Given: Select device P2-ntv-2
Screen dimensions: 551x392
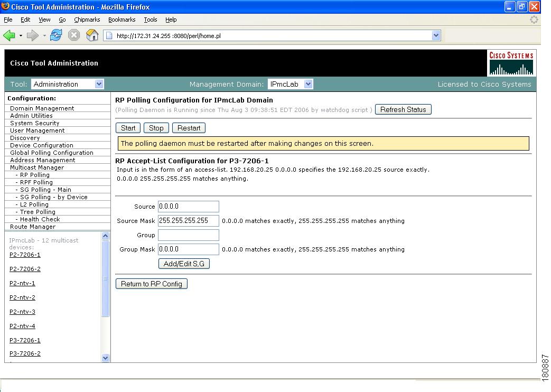Looking at the screenshot, I should [x=22, y=297].
